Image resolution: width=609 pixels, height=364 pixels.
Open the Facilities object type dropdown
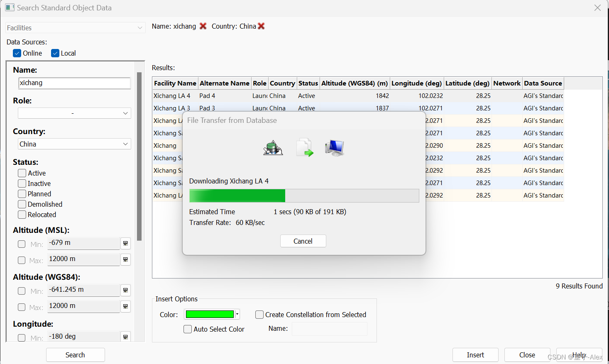[75, 28]
